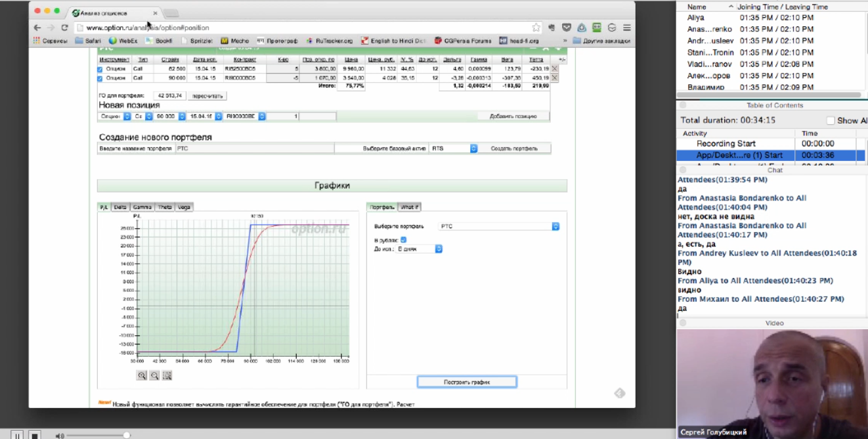868x439 pixels.
Task: Click the chart zoom-in magnifier icon
Action: point(142,375)
